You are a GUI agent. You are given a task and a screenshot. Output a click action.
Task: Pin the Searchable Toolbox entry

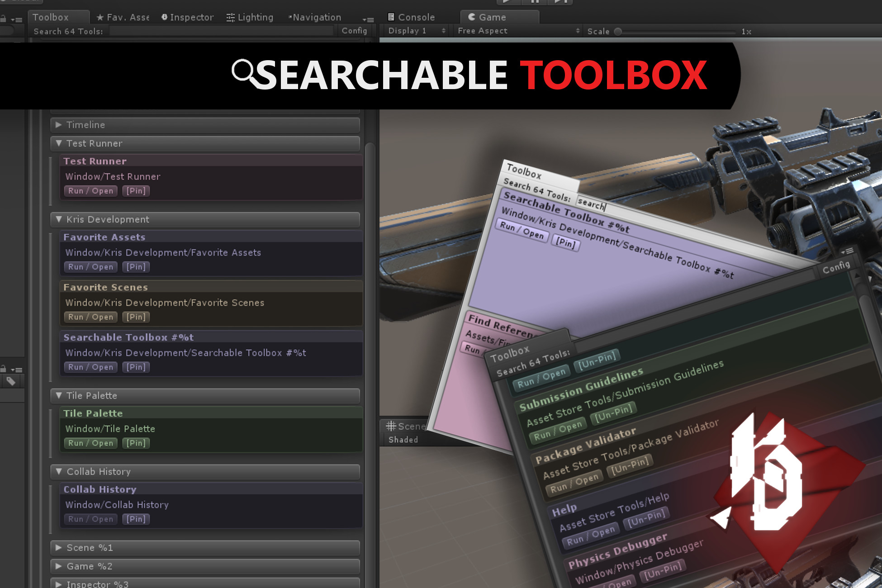[x=136, y=367]
